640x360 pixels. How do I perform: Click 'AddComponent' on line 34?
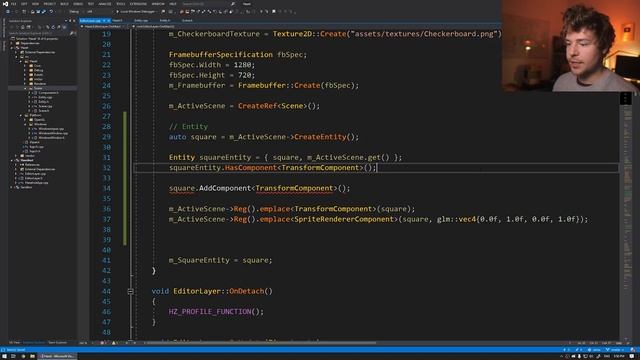point(225,188)
